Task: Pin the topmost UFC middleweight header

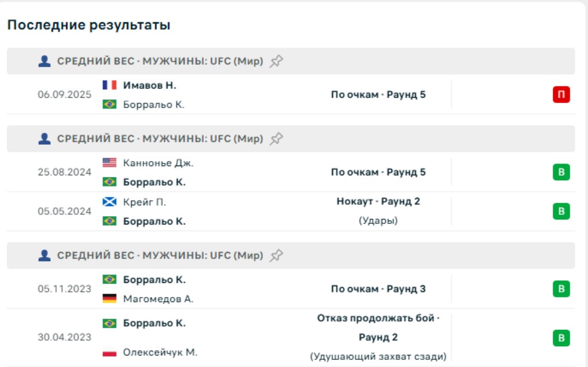Action: [x=277, y=61]
